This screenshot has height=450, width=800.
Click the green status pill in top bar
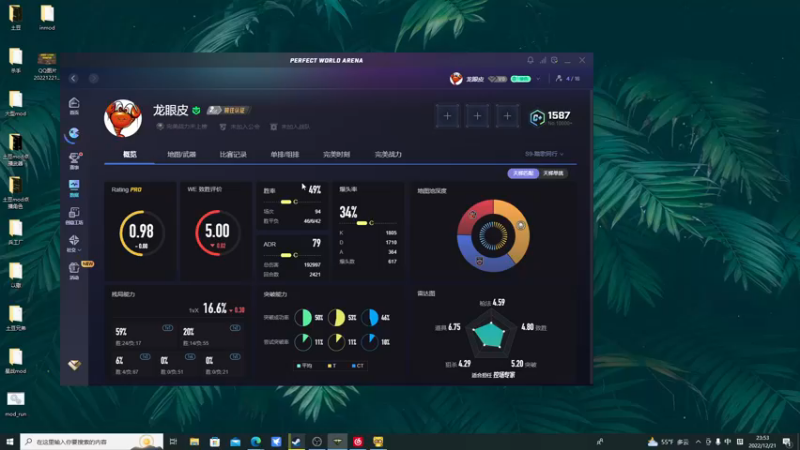(520, 79)
